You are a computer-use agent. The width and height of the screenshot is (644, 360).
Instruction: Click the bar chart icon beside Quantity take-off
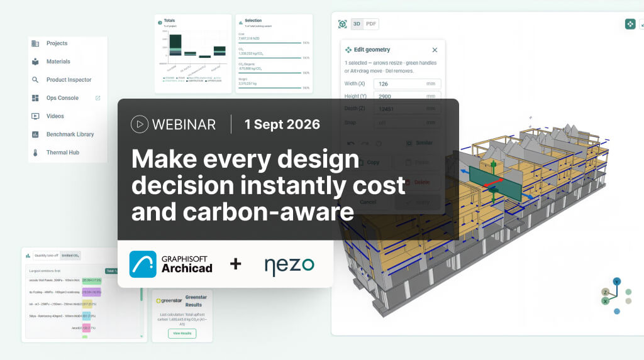point(28,256)
